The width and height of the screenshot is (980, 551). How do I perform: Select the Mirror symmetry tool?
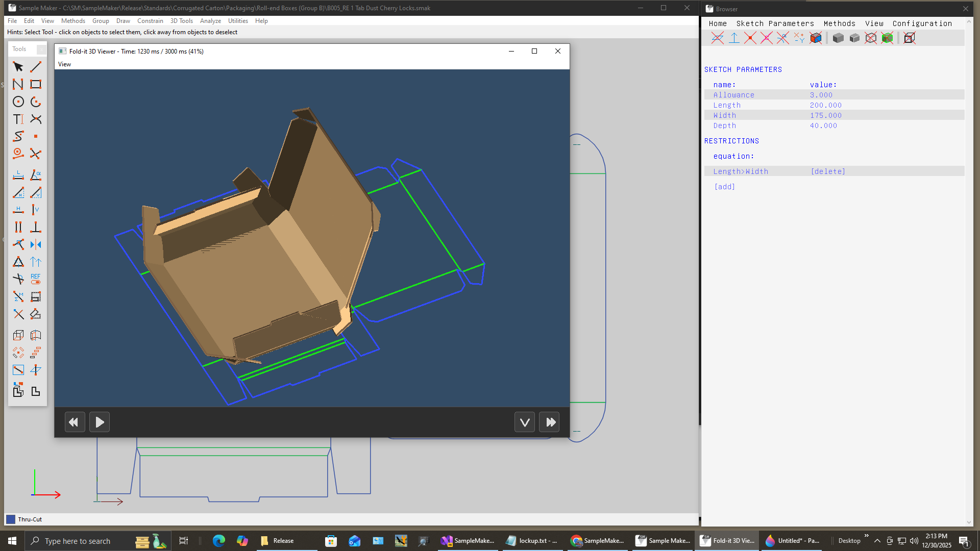coord(36,244)
